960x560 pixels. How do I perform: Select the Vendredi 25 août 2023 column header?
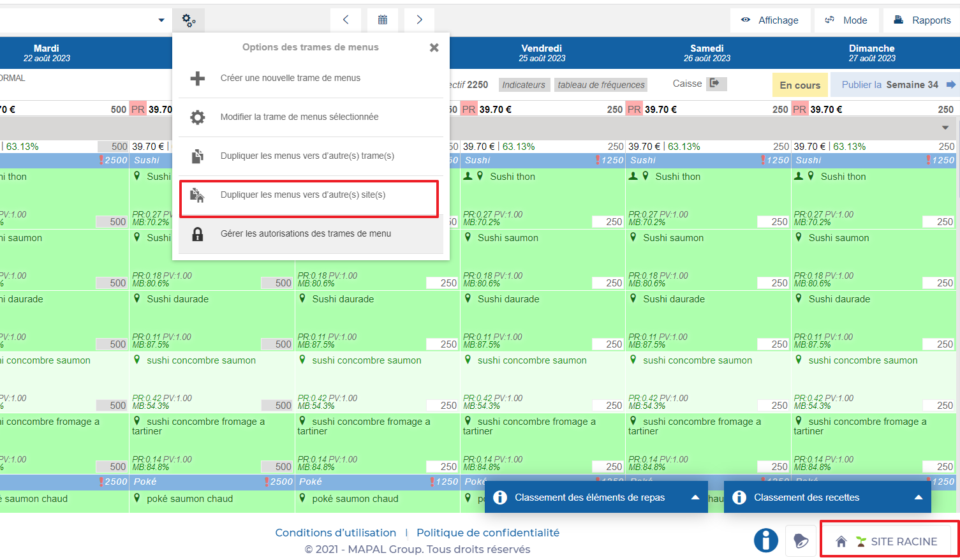click(x=542, y=53)
